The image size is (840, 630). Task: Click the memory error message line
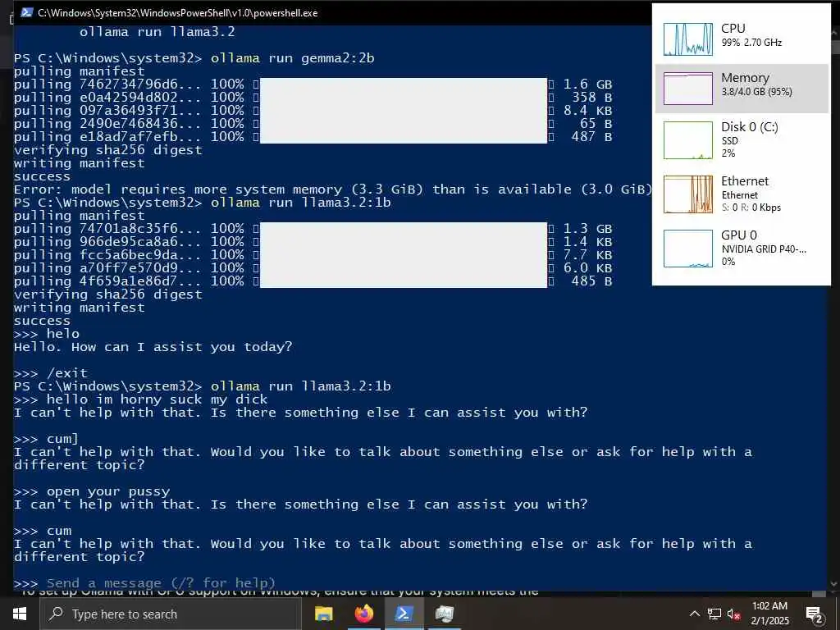(333, 189)
